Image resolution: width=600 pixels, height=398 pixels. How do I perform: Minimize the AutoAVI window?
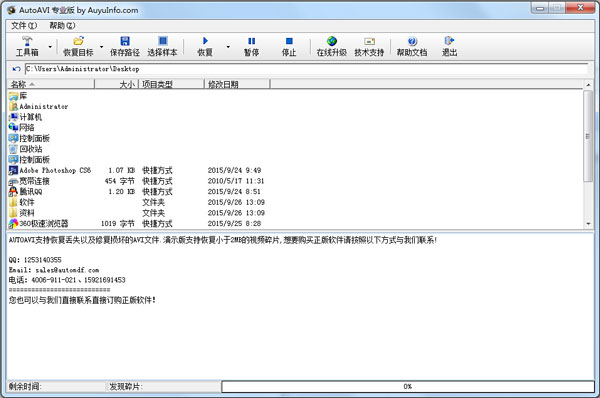point(540,8)
